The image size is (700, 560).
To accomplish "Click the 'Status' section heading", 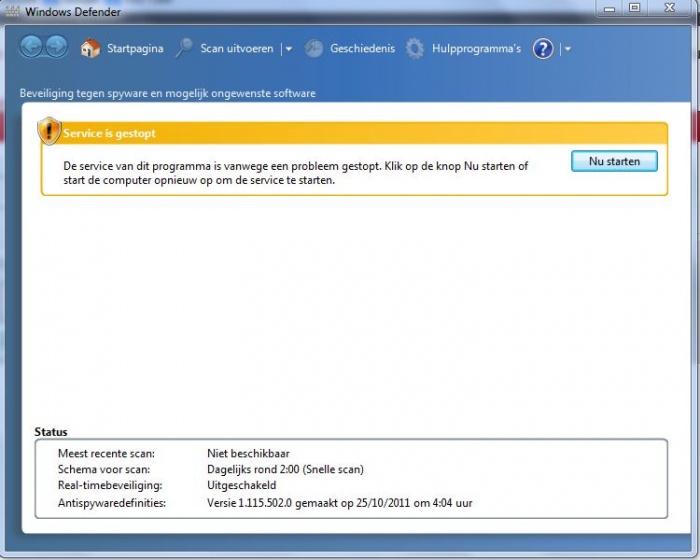I will pos(51,432).
